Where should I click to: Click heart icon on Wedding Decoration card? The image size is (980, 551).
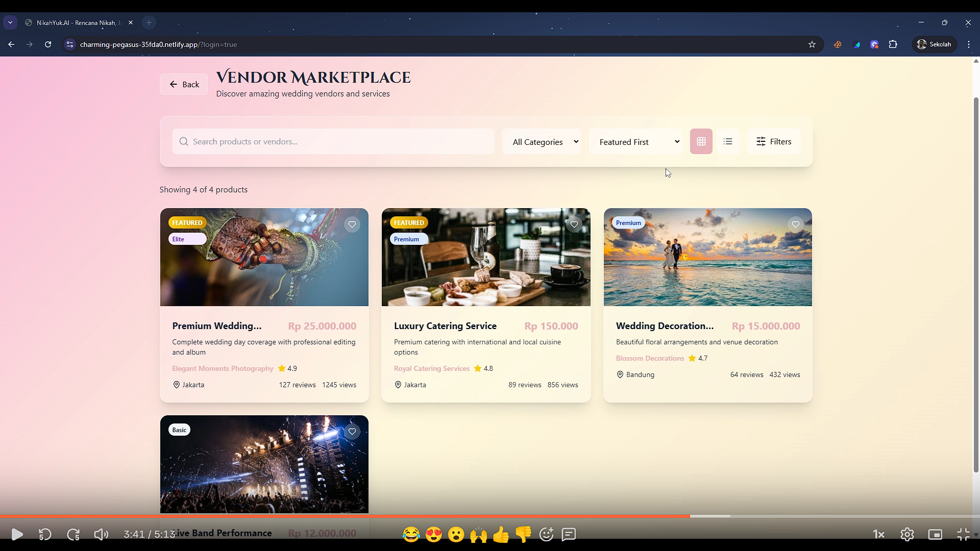coord(796,224)
